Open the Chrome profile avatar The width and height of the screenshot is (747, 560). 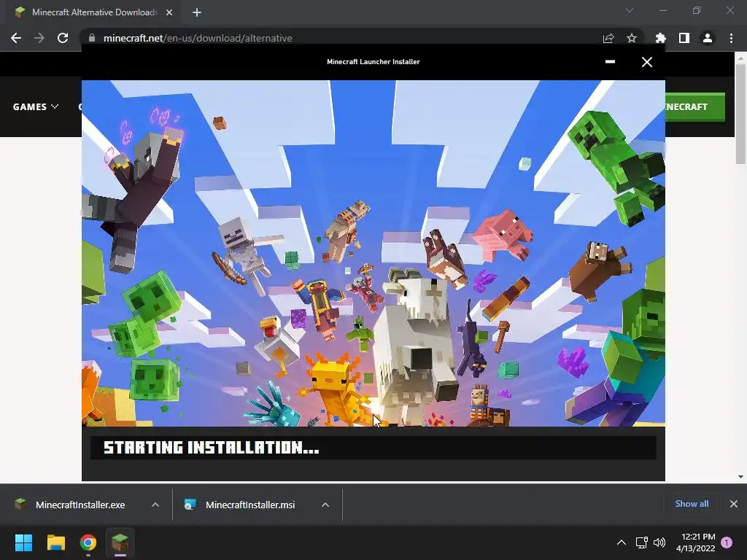click(708, 38)
